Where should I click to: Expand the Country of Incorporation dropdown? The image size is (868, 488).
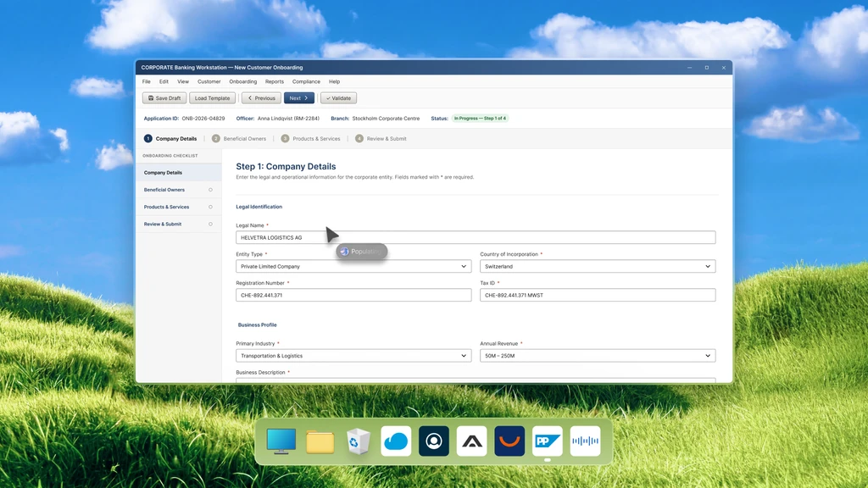tap(598, 266)
